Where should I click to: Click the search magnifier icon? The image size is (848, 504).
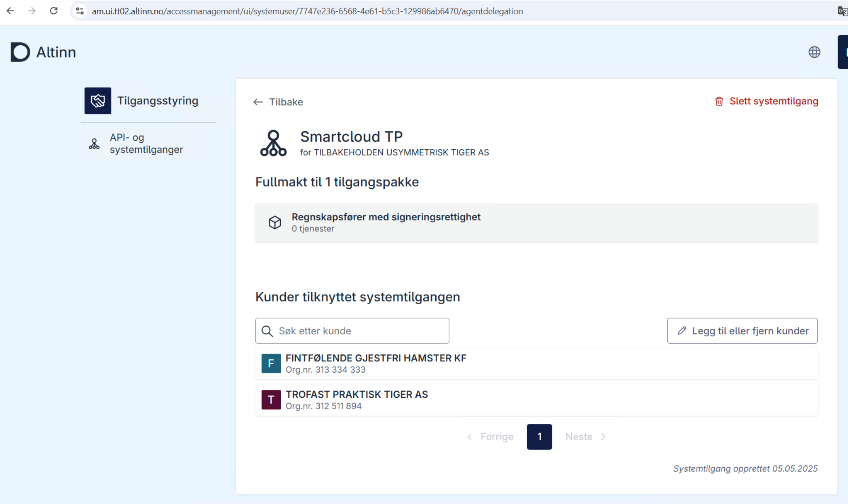[267, 331]
